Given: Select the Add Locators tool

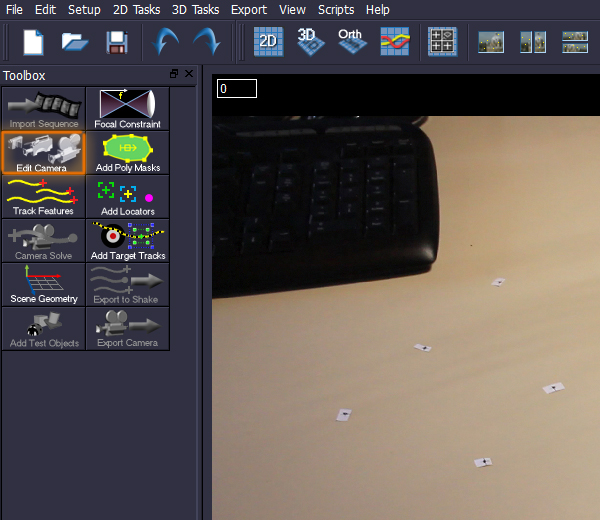Looking at the screenshot, I should pos(128,197).
